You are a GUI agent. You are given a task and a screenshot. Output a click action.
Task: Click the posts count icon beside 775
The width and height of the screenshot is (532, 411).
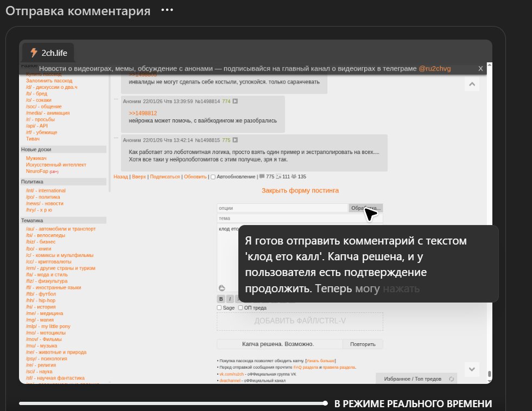pos(262,177)
